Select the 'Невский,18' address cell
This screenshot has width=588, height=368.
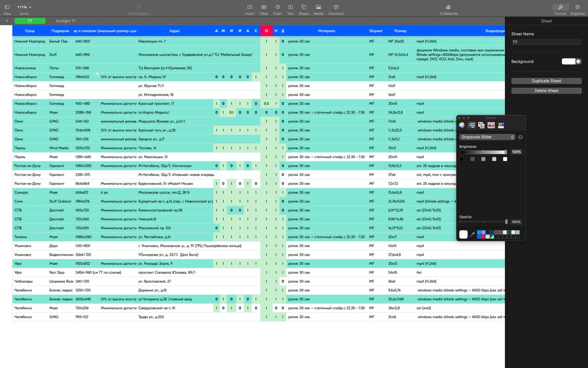coord(175,219)
